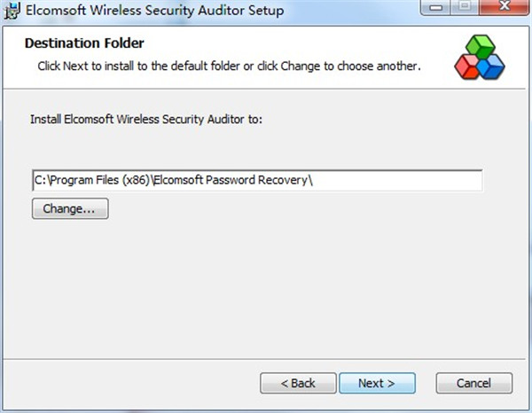Screen dimensions: 532x413
Task: Click the 'Install Elcomsoft Wireless Security Auditor to:' label
Action: point(146,120)
